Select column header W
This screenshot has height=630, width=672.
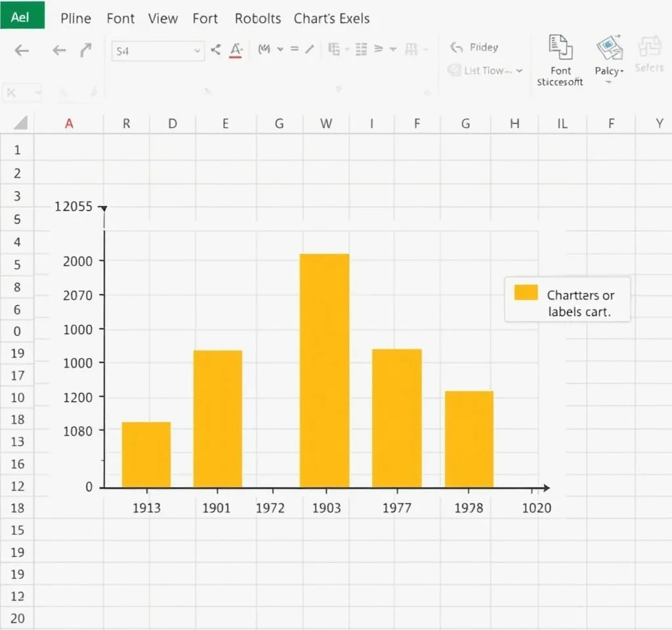(325, 123)
